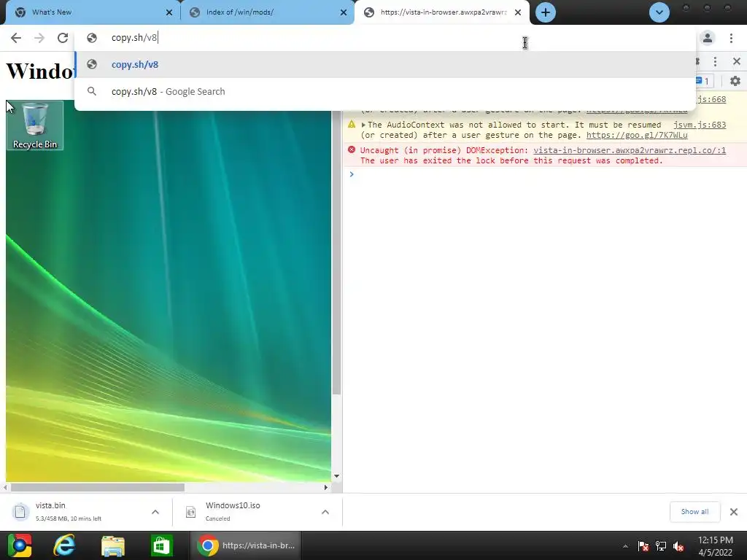
Task: Click the scroll-down arrow of page scrollbar
Action: click(337, 476)
